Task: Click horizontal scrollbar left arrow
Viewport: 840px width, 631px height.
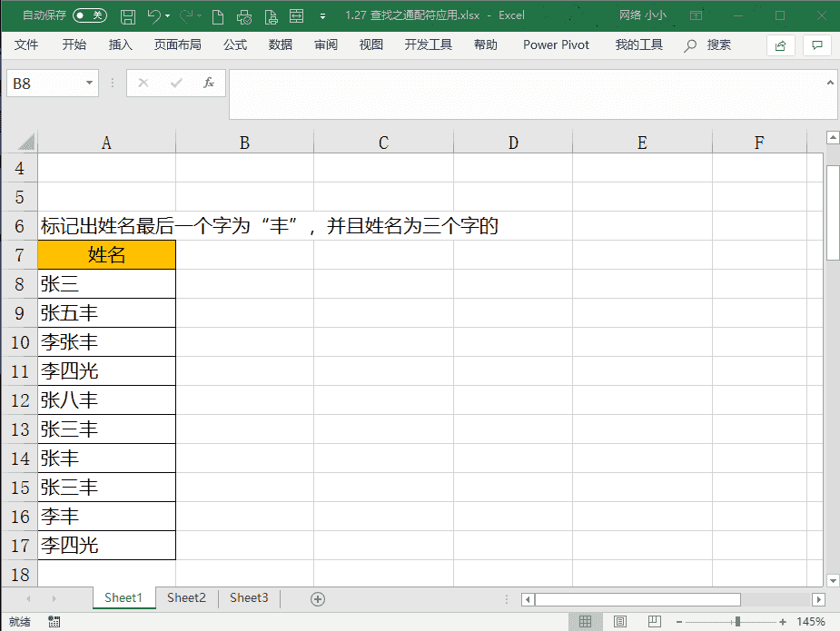Action: pos(528,599)
